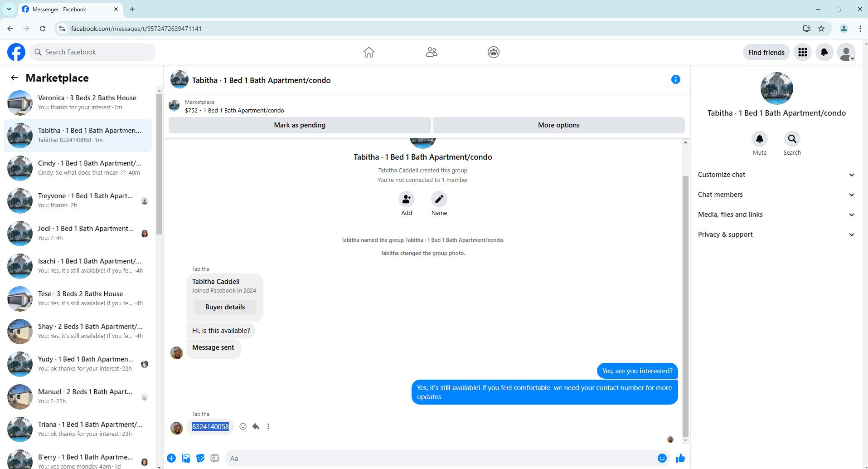Click the Mark as pending button
The width and height of the screenshot is (868, 469).
point(300,125)
